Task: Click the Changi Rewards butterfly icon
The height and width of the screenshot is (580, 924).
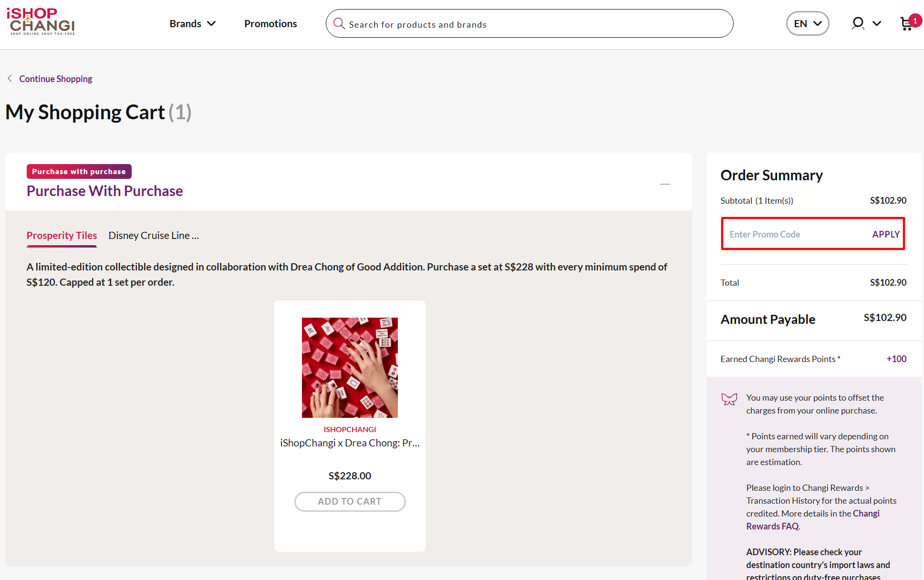Action: tap(729, 400)
